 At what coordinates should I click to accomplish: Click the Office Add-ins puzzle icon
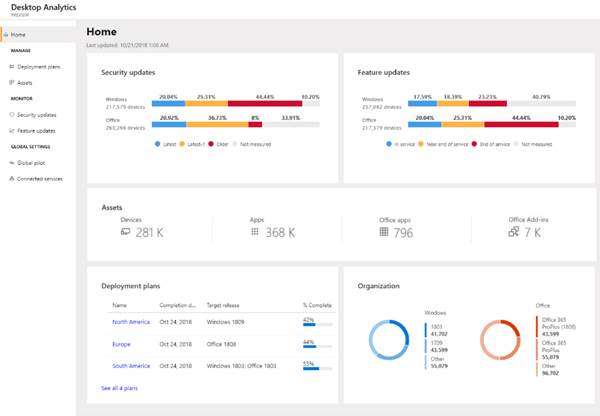[514, 232]
